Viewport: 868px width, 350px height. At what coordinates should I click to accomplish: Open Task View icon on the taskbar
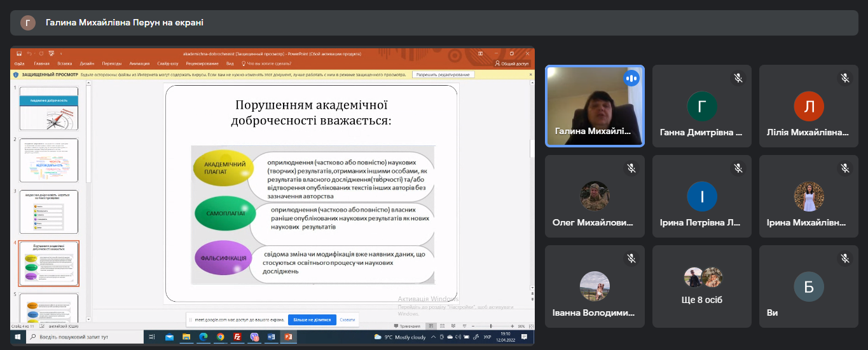[151, 337]
